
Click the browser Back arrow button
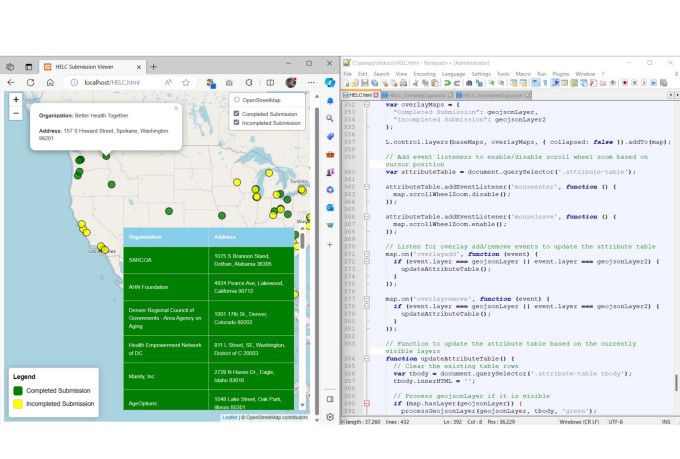pos(11,82)
